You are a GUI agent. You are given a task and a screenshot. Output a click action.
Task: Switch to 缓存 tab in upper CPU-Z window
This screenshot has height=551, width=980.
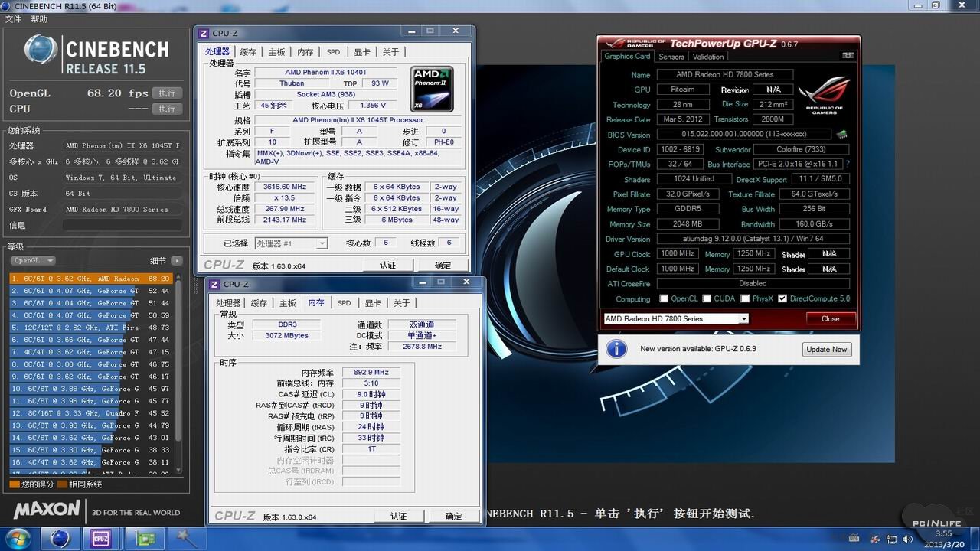point(248,52)
